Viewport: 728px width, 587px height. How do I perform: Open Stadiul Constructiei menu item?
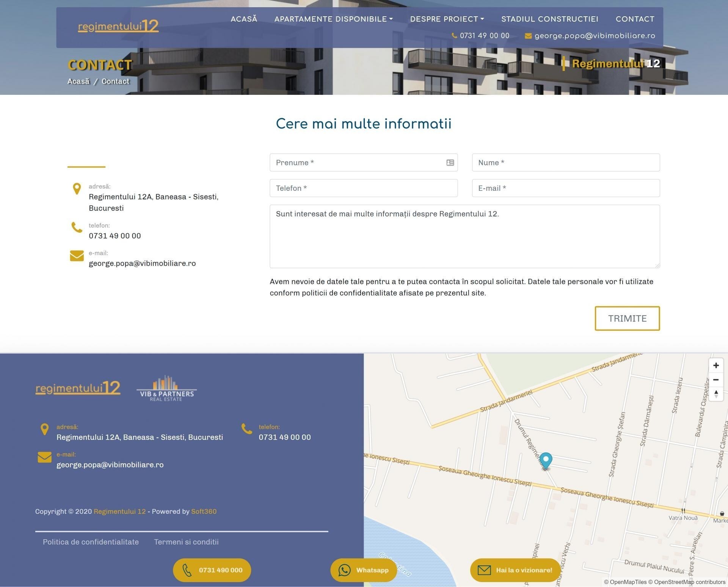coord(549,19)
